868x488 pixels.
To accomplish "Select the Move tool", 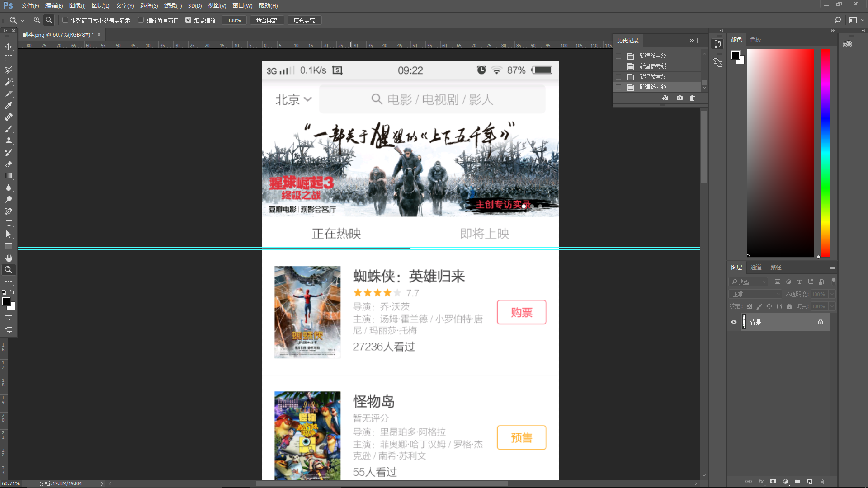I will (x=9, y=47).
